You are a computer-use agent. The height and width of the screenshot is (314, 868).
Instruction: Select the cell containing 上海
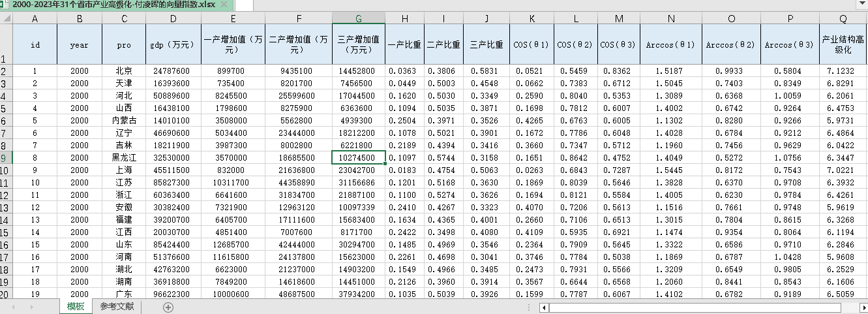click(123, 170)
